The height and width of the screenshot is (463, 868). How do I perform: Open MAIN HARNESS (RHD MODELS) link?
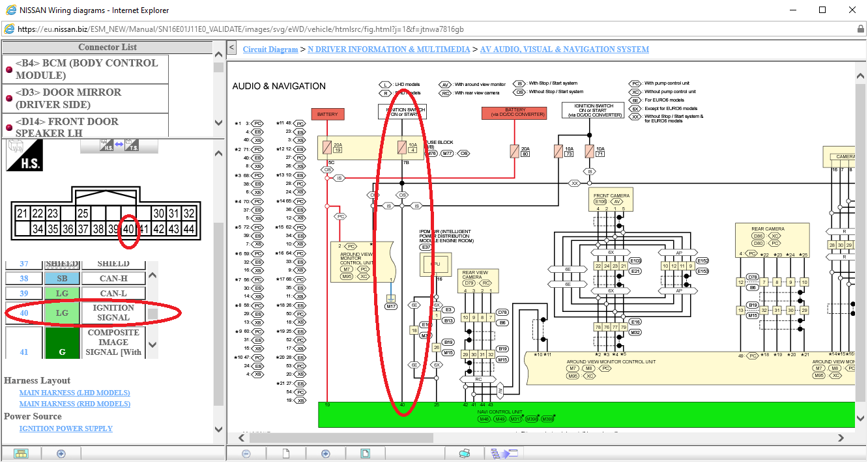75,404
